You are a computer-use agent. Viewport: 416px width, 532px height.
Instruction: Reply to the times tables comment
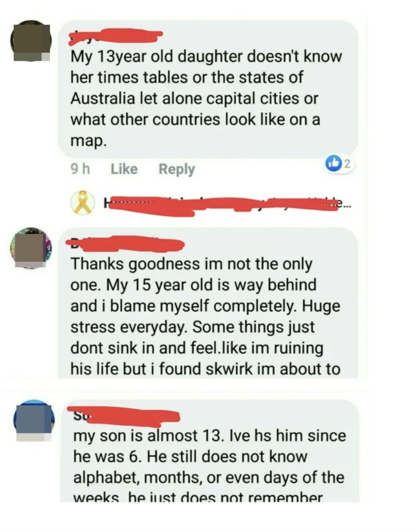point(176,169)
